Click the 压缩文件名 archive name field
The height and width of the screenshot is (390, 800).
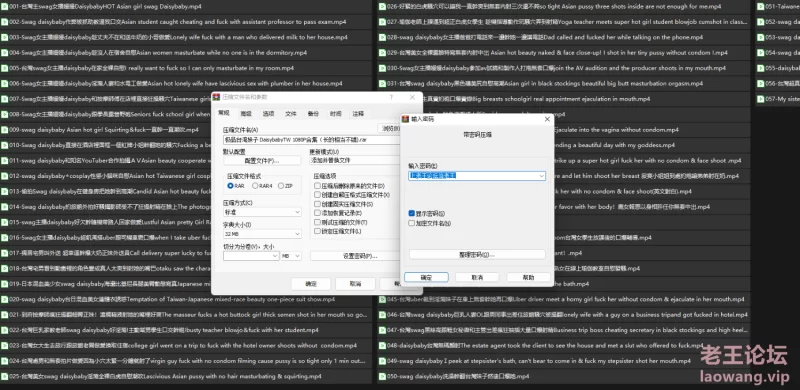click(x=311, y=139)
